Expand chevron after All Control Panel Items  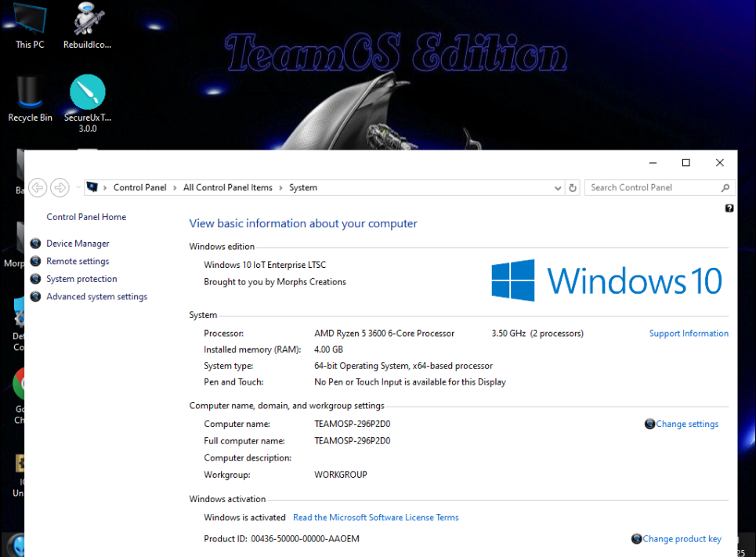(x=280, y=188)
